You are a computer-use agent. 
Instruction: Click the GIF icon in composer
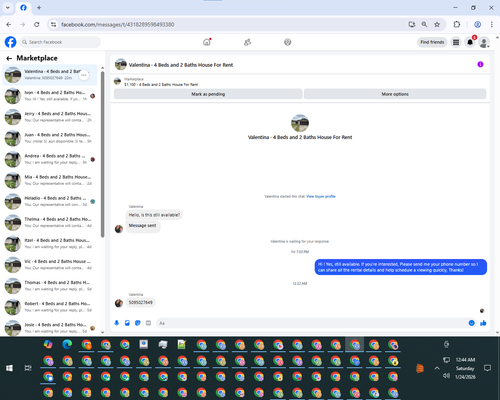pyautogui.click(x=148, y=323)
